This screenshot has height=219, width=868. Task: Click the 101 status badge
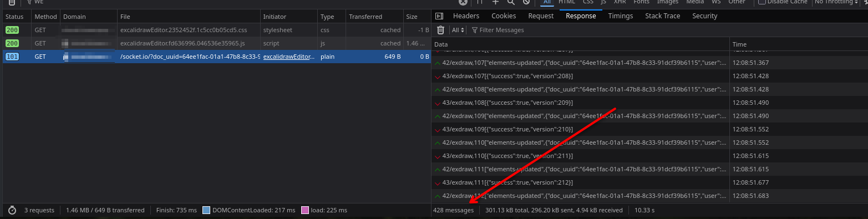[12, 57]
